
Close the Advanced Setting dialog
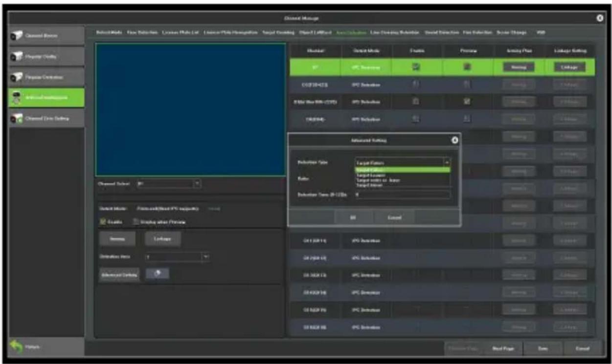point(454,140)
